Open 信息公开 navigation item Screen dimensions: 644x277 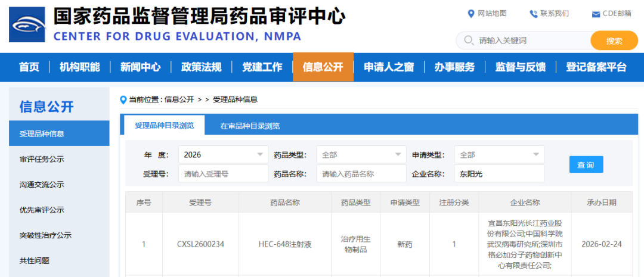pos(323,67)
